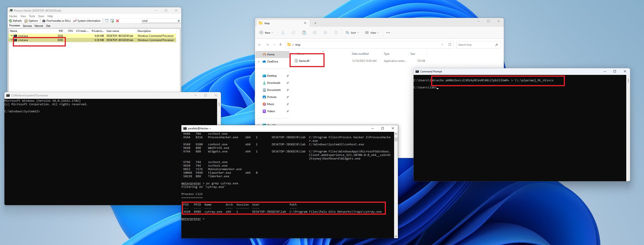Click Explorer refresh icon beside address bar
This screenshot has height=245, width=644.
(x=449, y=45)
